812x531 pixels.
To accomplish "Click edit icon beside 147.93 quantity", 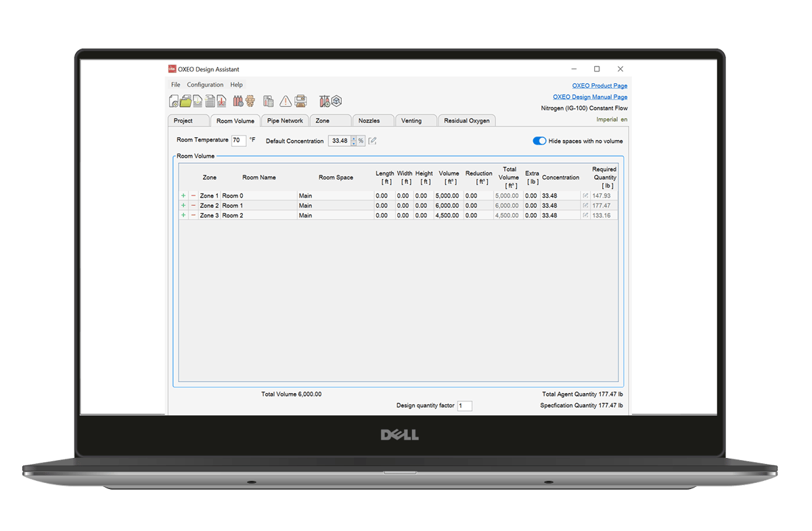I will point(585,195).
